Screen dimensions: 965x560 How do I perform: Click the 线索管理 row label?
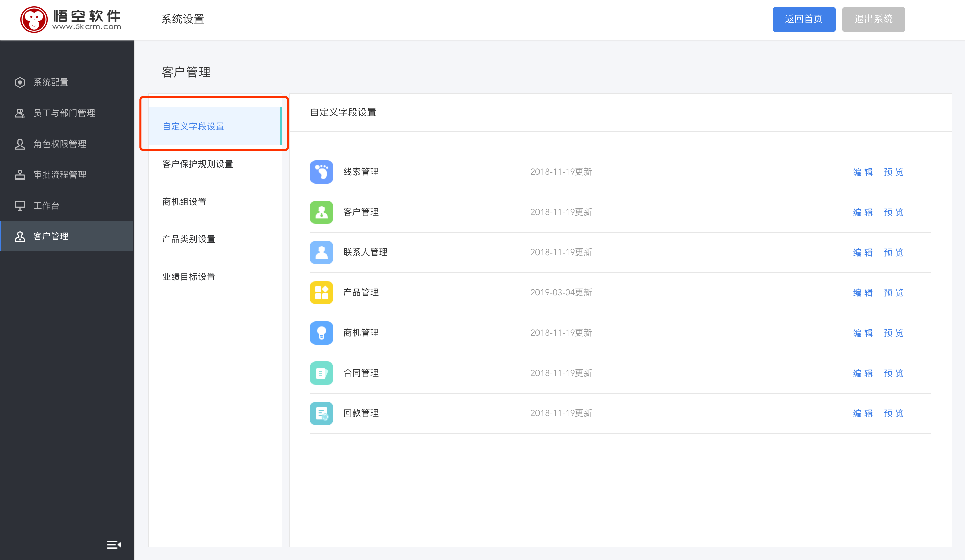point(361,172)
